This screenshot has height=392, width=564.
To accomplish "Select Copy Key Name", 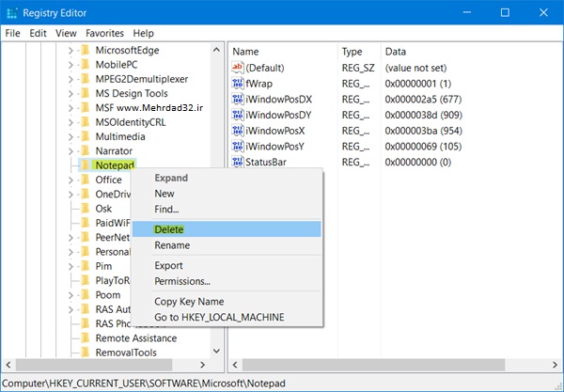I will (x=227, y=302).
